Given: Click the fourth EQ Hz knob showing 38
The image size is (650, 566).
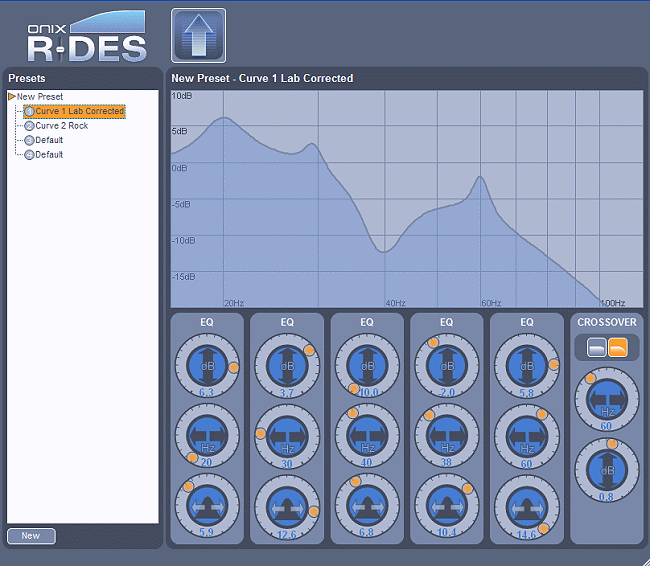Looking at the screenshot, I should pyautogui.click(x=447, y=435).
